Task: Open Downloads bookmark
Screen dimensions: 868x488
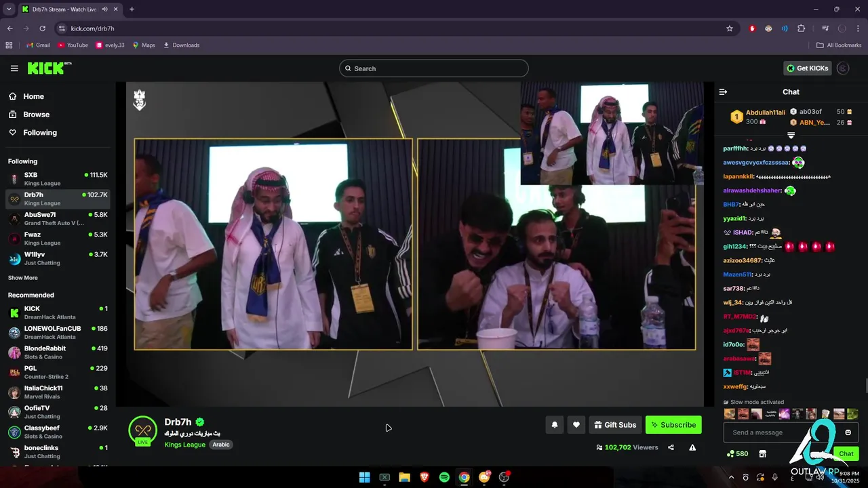Action: click(x=181, y=45)
